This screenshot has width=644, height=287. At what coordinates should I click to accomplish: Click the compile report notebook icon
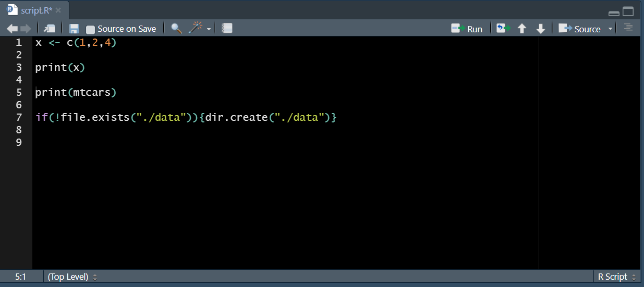227,29
